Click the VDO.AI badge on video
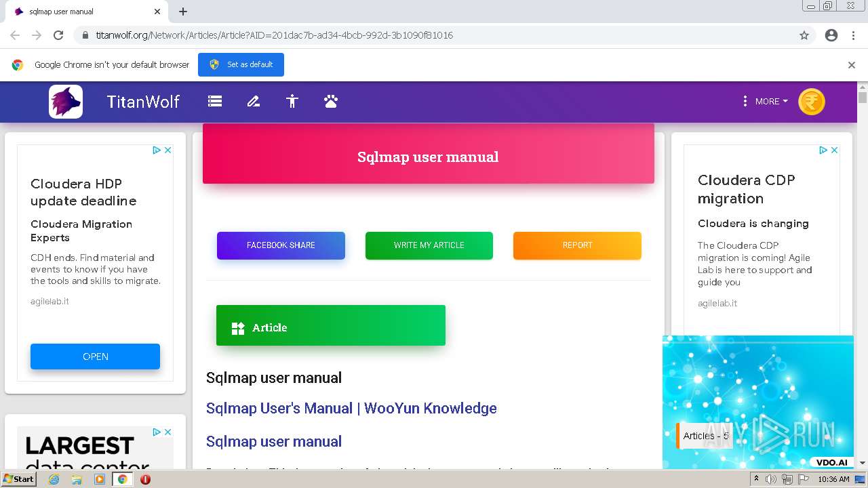This screenshot has height=488, width=868. 831,462
